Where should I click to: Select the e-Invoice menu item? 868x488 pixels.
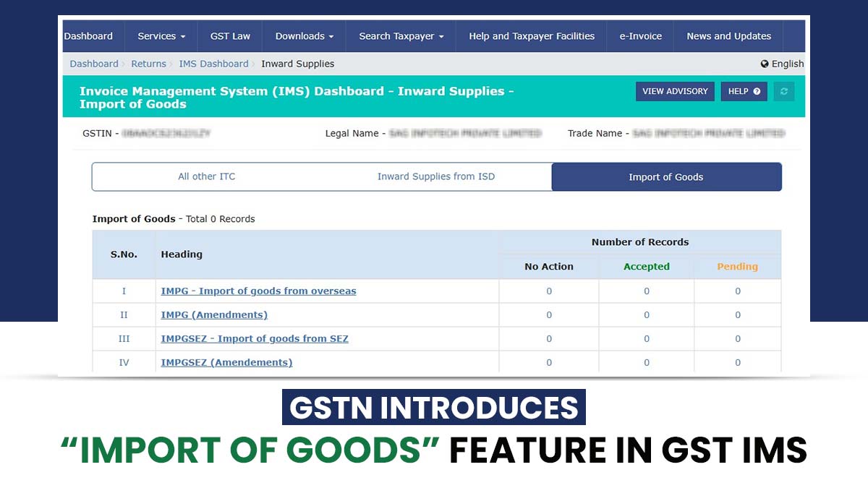click(x=640, y=36)
